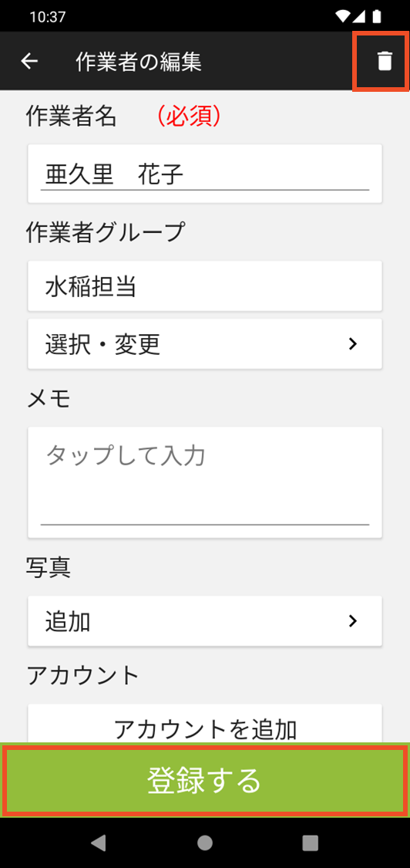
Task: Tap アカウントを追加 button
Action: pos(205,724)
